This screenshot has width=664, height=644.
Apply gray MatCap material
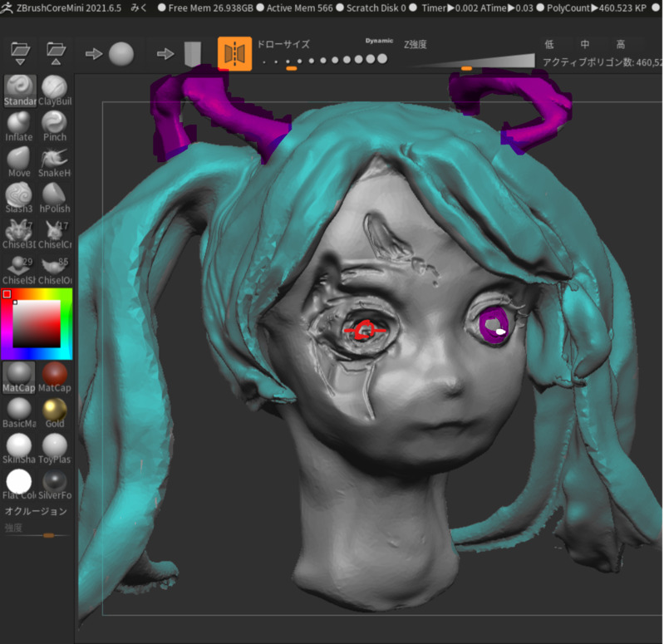(x=18, y=377)
